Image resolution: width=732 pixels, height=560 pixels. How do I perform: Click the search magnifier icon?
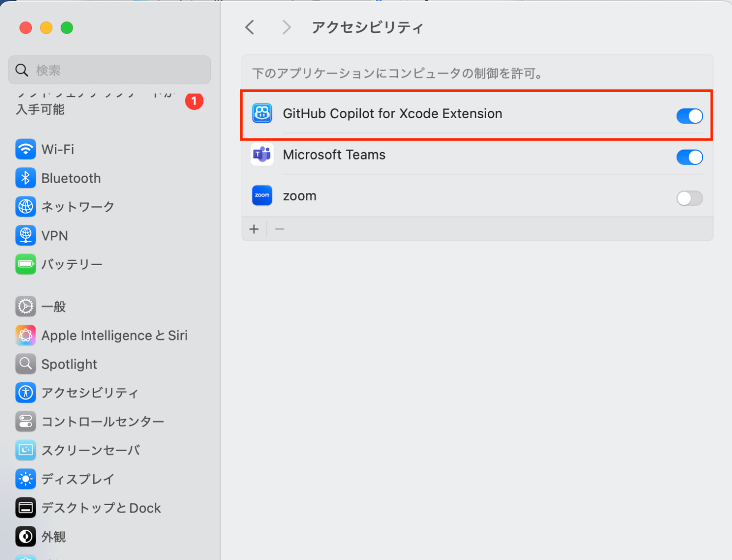pyautogui.click(x=22, y=70)
